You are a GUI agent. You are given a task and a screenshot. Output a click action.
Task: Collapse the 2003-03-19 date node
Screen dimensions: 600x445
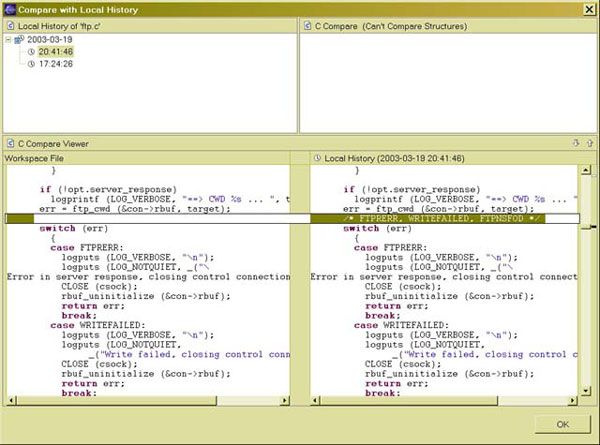[8, 39]
